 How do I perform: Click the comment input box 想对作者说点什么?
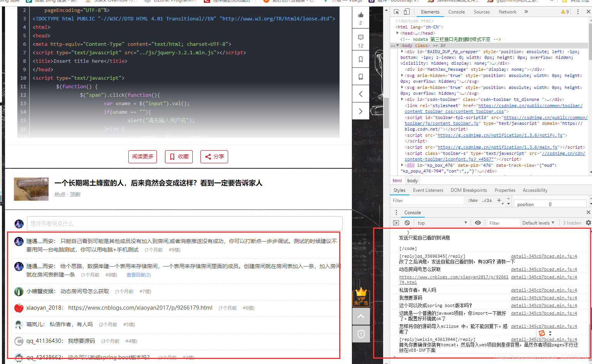coord(185,223)
